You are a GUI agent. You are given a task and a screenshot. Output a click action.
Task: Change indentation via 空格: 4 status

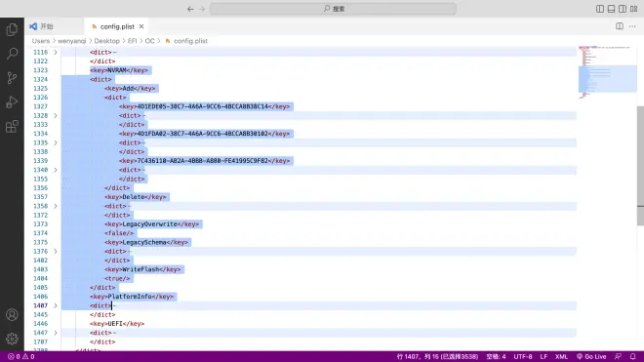click(496, 357)
